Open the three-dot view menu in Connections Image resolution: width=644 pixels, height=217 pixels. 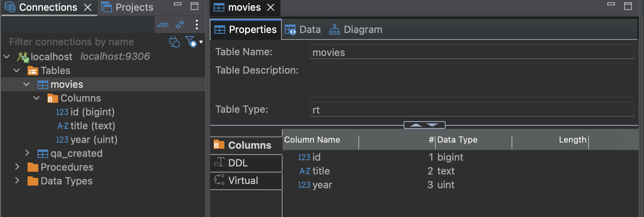(196, 25)
